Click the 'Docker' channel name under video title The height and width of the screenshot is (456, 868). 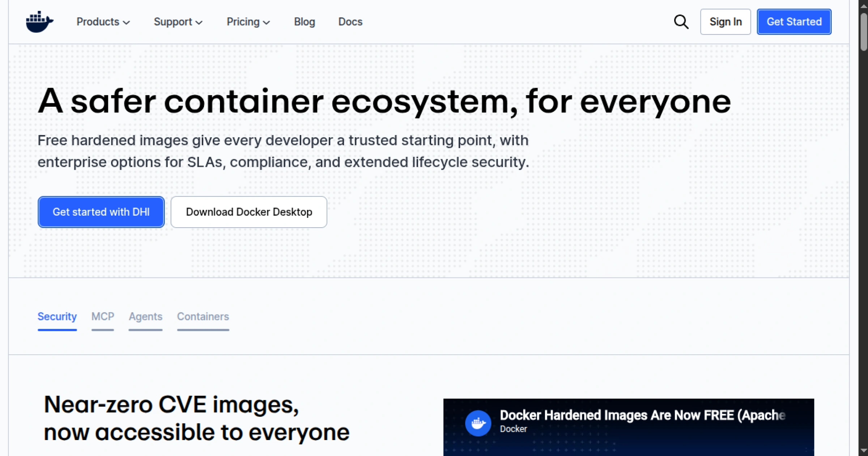pyautogui.click(x=513, y=429)
